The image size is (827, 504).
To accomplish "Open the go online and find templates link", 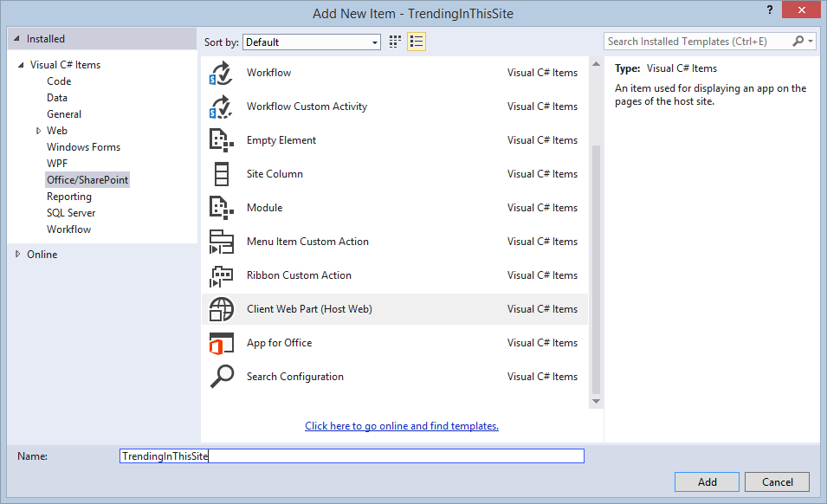I will click(x=401, y=426).
